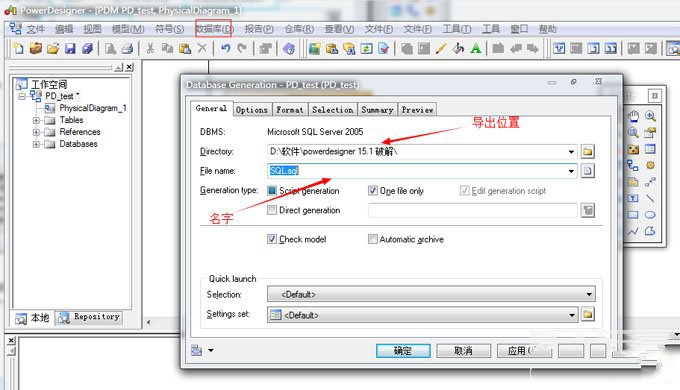Click the 确定 confirm button

403,351
